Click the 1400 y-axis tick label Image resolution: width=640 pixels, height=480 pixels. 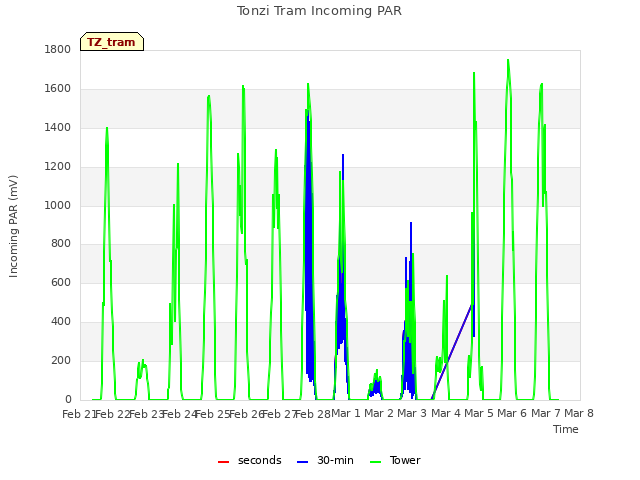(58, 127)
